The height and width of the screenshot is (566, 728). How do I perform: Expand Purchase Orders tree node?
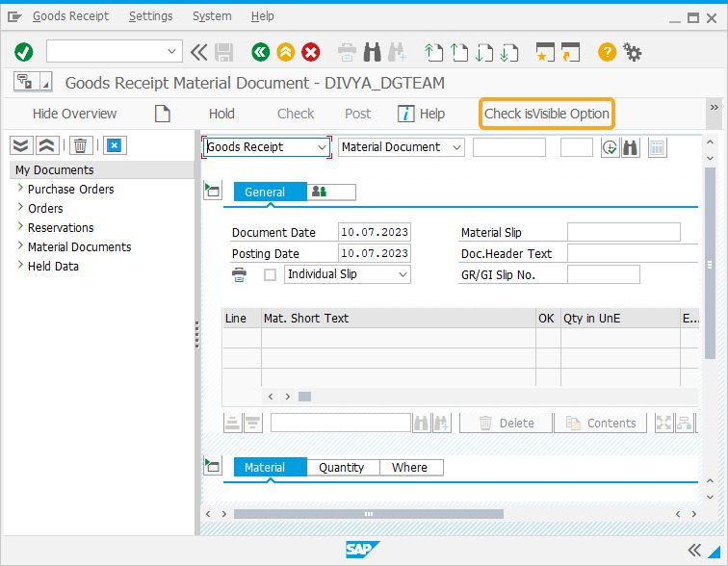(20, 188)
